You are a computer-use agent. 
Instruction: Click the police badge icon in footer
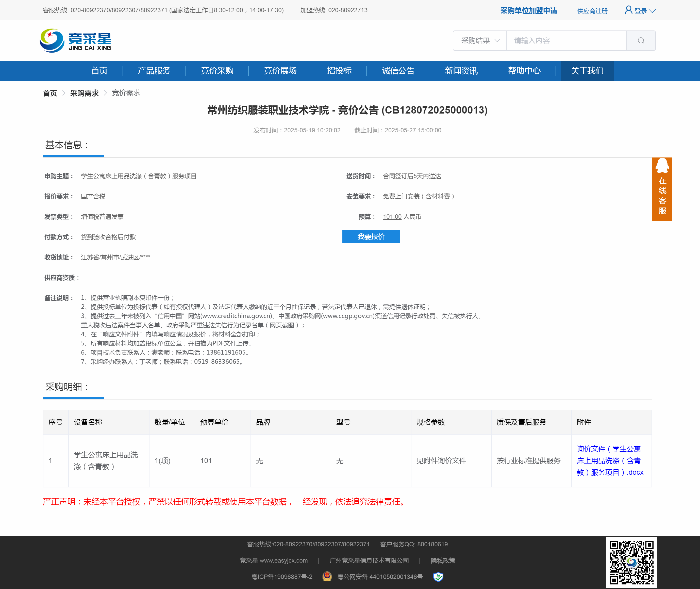(x=327, y=576)
